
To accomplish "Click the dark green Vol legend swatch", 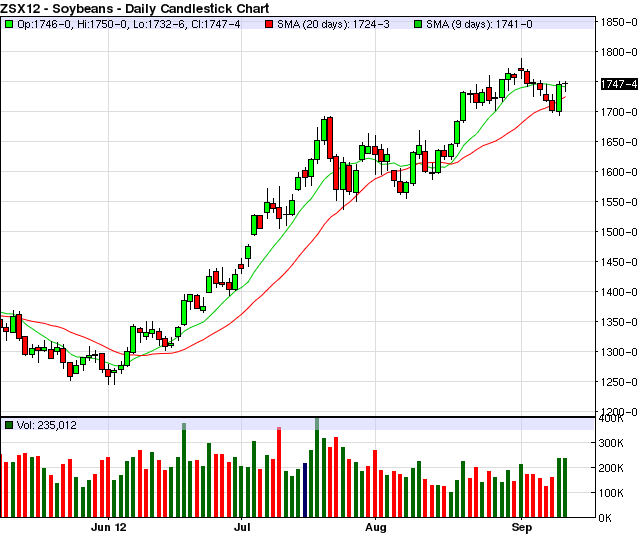I will tap(9, 425).
